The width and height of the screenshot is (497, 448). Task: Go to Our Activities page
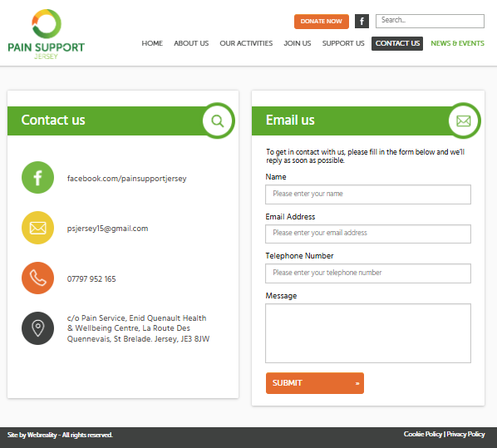(246, 43)
